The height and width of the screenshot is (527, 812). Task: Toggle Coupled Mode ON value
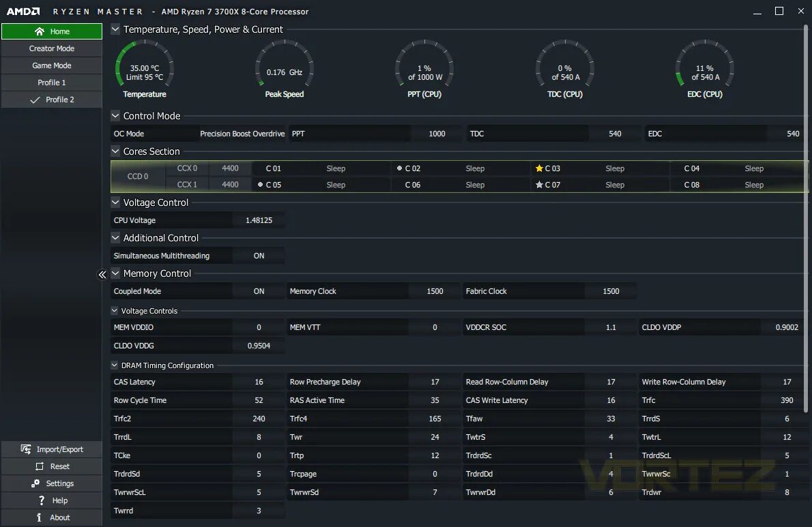259,291
